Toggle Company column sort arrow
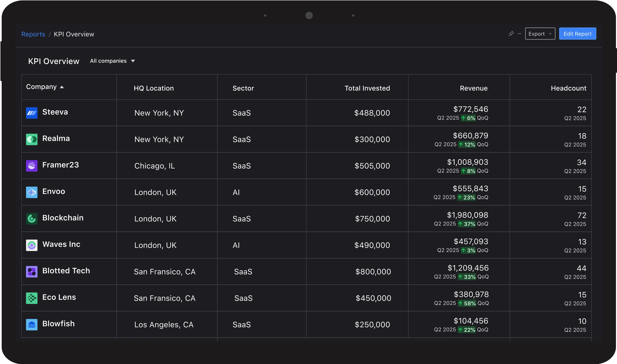The width and height of the screenshot is (617, 364). tap(62, 87)
